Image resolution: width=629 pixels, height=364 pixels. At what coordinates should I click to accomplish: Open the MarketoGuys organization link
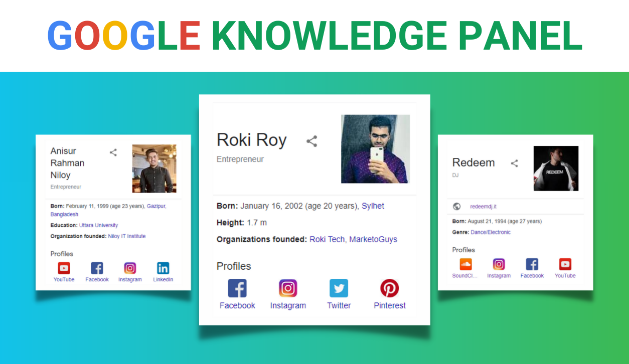[373, 239]
